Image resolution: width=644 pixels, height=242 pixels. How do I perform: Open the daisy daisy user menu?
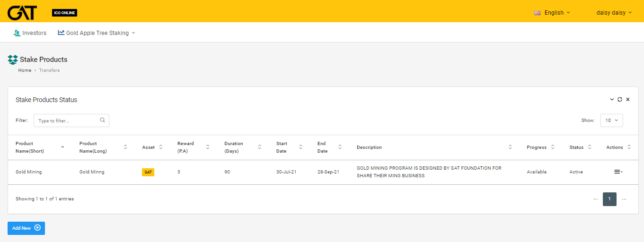click(x=614, y=13)
